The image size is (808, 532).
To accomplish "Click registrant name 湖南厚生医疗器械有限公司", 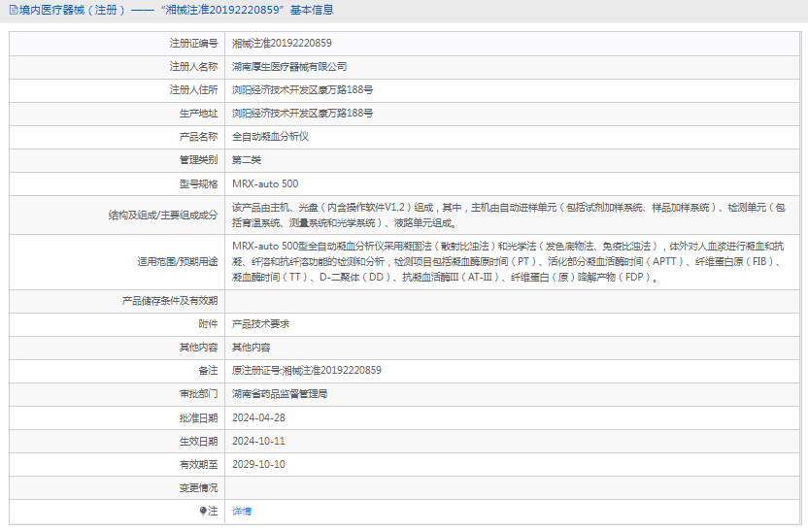I will pyautogui.click(x=289, y=67).
